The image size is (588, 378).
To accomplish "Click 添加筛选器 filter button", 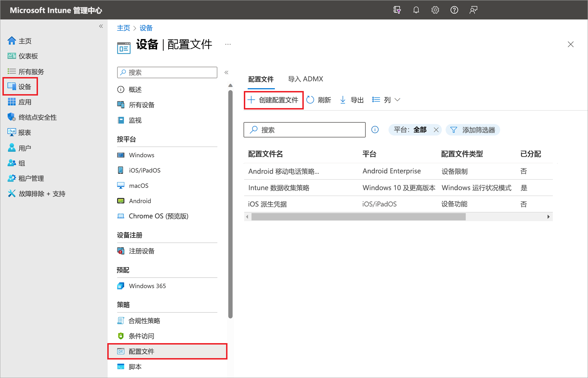I will pyautogui.click(x=473, y=130).
